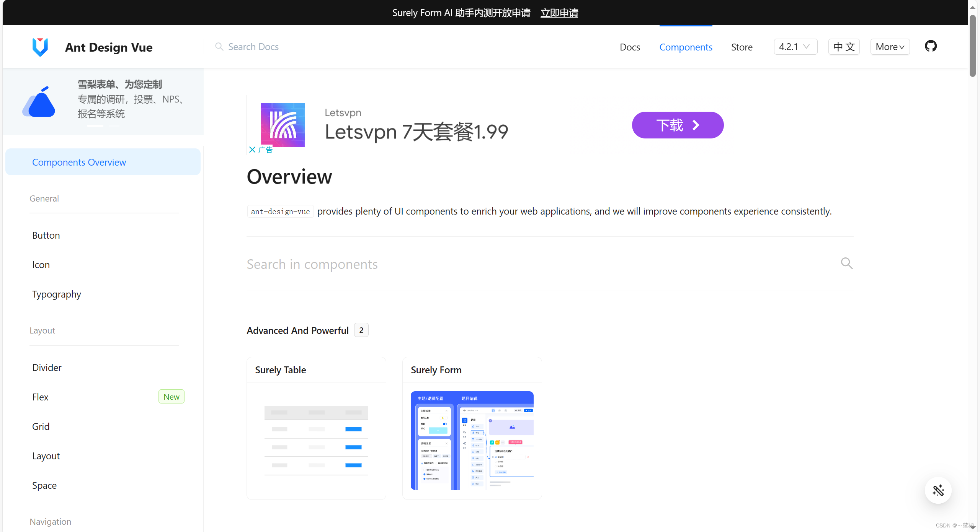Open Typography in sidebar
Screen dimensions: 980x532
(57, 294)
